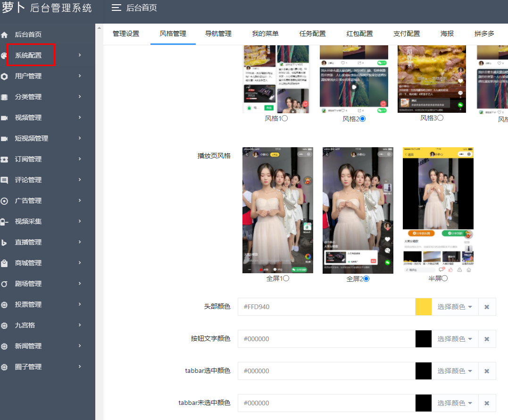This screenshot has height=420, width=508.
Task: Select the 风格1 radio button
Action: point(284,118)
